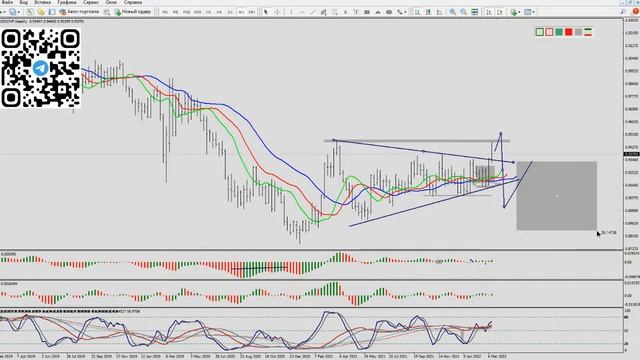The width and height of the screenshot is (640, 360).
Task: Switch chart to MN timeframe
Action: pos(252,12)
